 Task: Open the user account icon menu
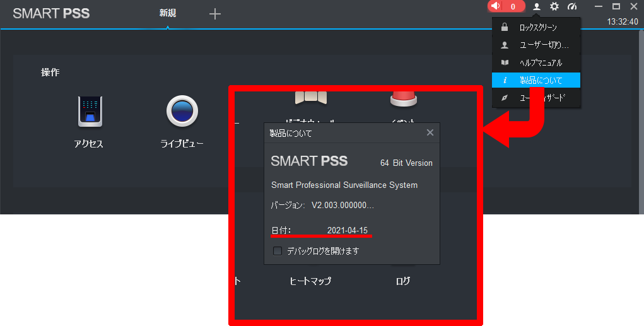pyautogui.click(x=537, y=6)
